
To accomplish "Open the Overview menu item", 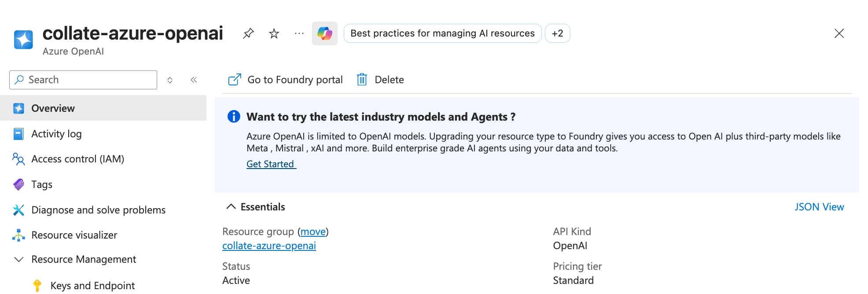I will [103, 108].
